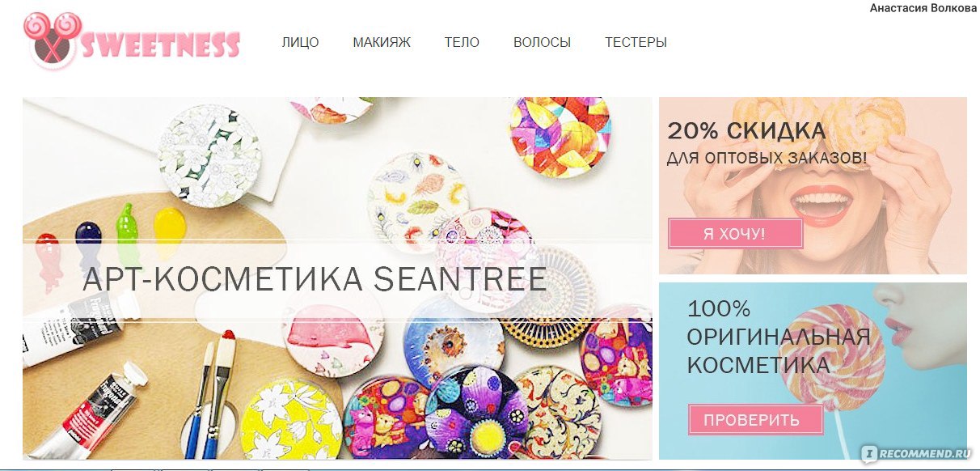Open the ТЕСТЕРЫ menu category
Image resolution: width=980 pixels, height=471 pixels.
point(636,42)
